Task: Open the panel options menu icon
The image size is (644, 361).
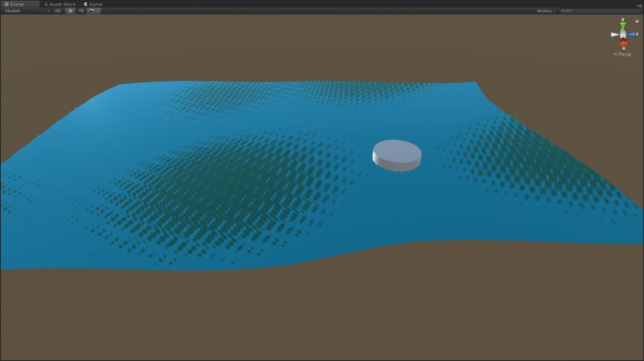Action: click(x=638, y=5)
